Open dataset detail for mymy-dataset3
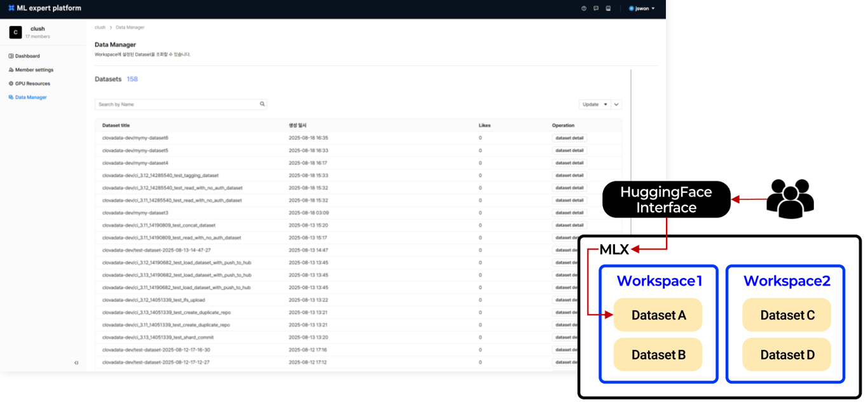Image resolution: width=868 pixels, height=402 pixels. (x=569, y=212)
